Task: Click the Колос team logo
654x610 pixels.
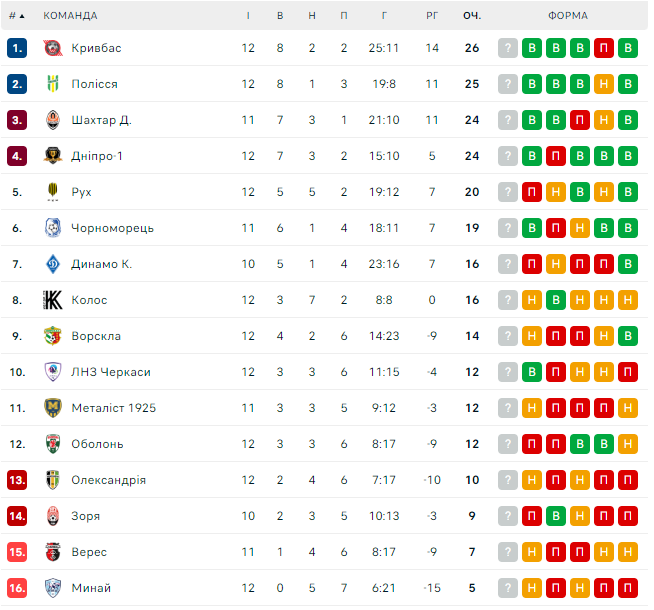Action: 53,300
